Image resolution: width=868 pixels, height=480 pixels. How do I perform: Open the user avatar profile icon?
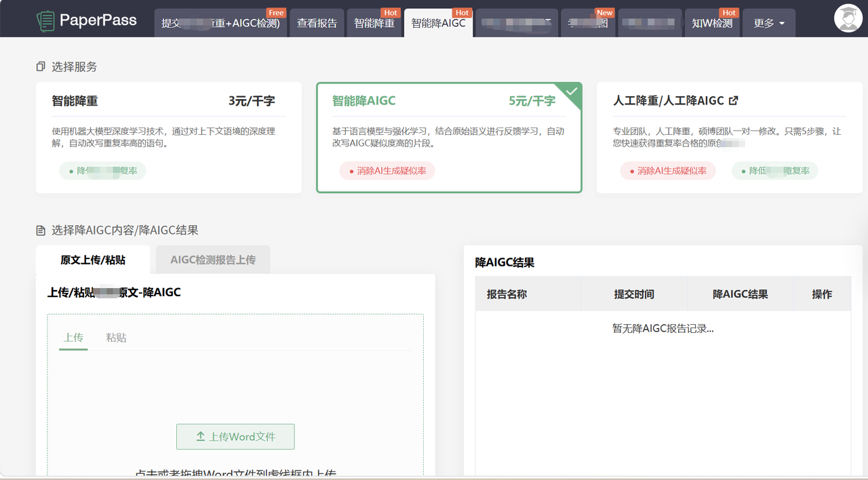point(848,18)
